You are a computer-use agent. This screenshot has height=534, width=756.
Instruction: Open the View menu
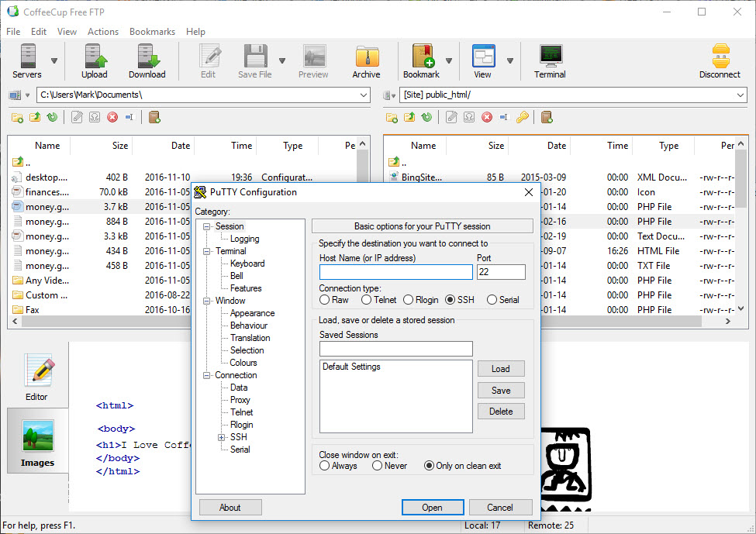click(67, 31)
